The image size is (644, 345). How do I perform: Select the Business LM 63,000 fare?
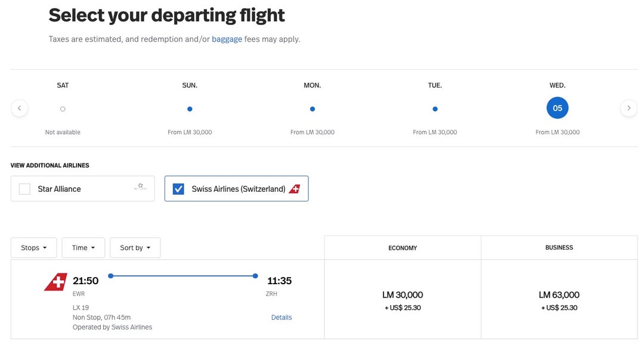pyautogui.click(x=559, y=300)
